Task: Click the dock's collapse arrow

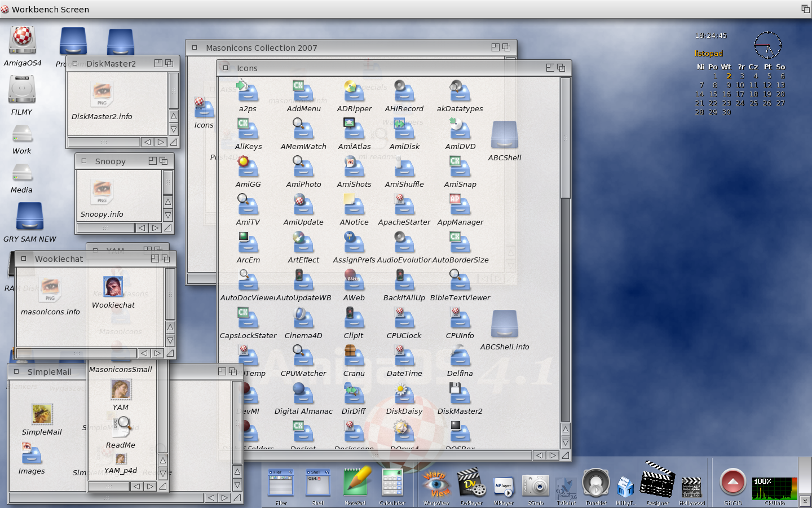Action: pyautogui.click(x=805, y=501)
